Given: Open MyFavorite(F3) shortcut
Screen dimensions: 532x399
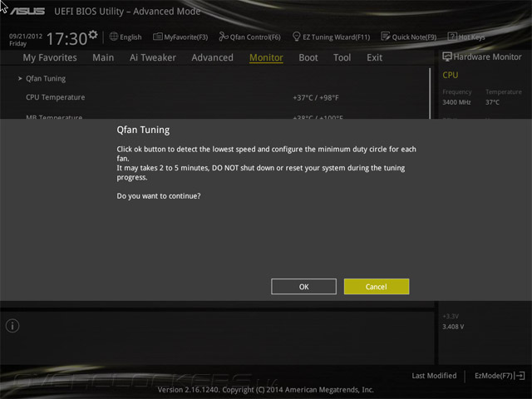Looking at the screenshot, I should pos(186,37).
